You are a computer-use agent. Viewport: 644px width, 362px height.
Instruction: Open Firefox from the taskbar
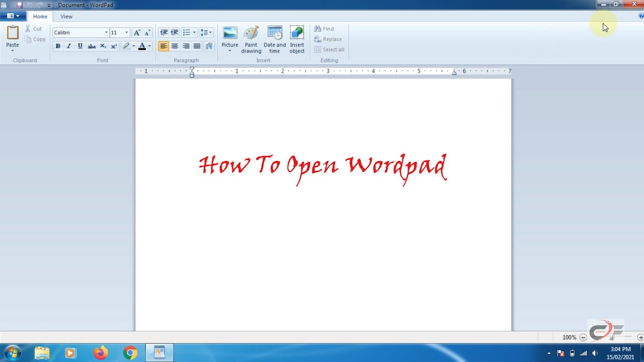(x=101, y=353)
